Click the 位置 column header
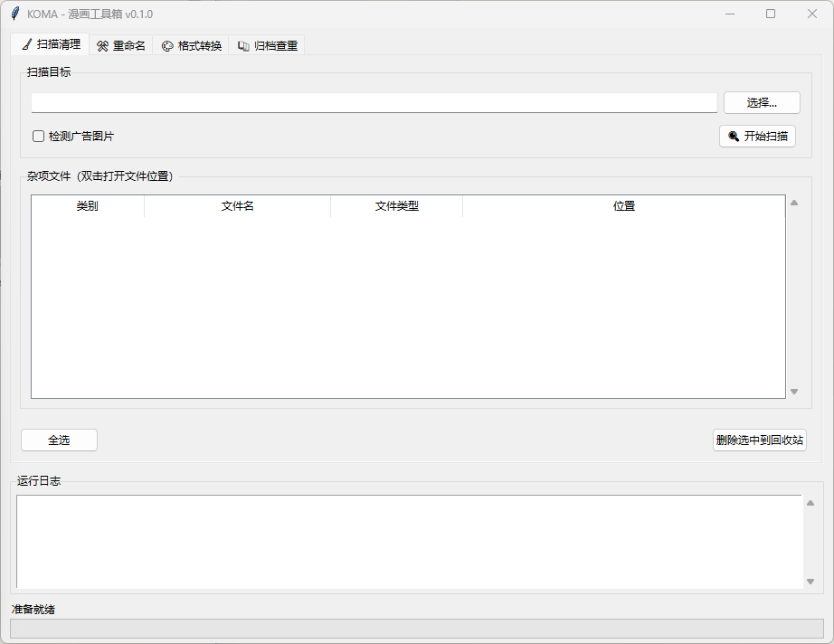Image resolution: width=834 pixels, height=644 pixels. [x=623, y=206]
